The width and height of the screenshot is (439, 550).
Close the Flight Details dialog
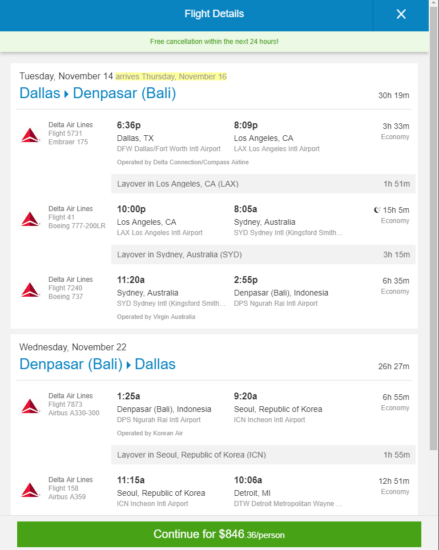point(401,14)
